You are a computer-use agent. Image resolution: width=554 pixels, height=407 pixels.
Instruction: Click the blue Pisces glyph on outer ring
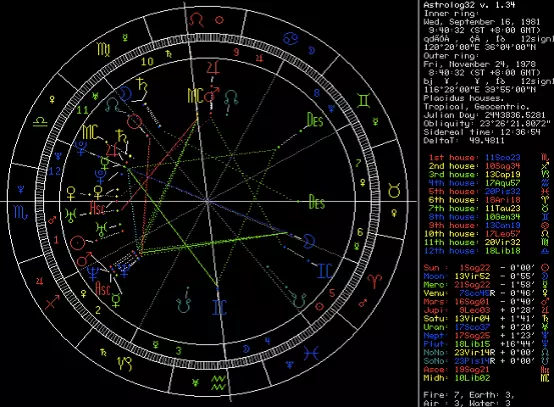(x=311, y=353)
